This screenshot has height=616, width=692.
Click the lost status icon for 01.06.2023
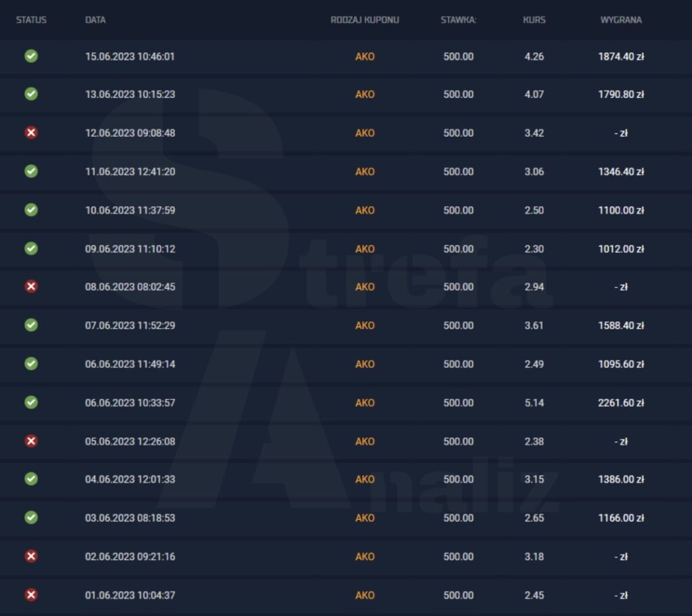pyautogui.click(x=31, y=595)
